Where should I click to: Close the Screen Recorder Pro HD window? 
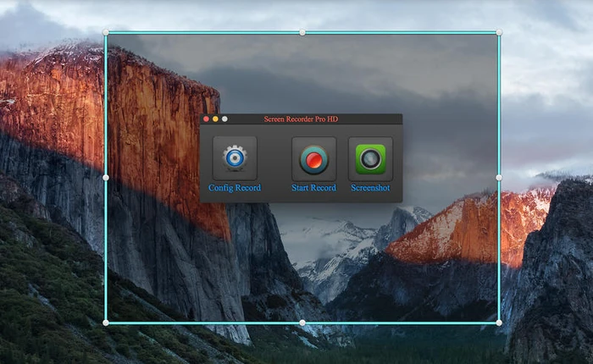point(206,119)
